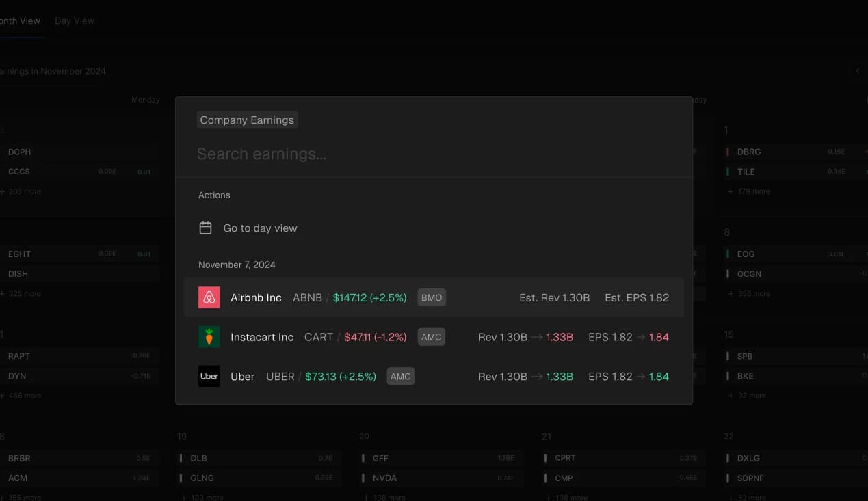This screenshot has width=868, height=501.
Task: Select NVDA in the calendar
Action: click(440, 478)
